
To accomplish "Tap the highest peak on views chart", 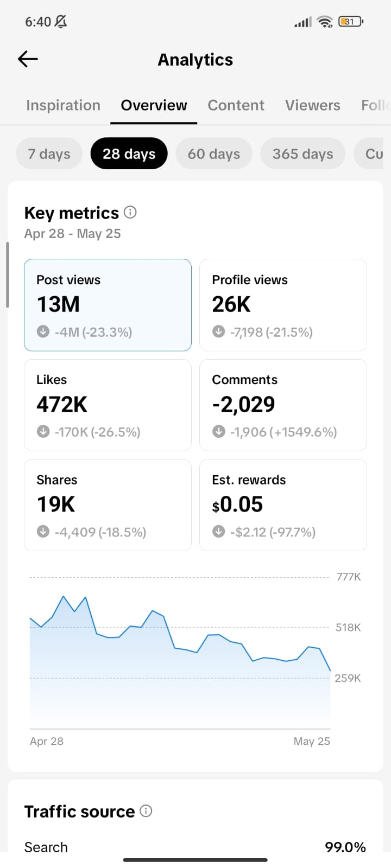I will pos(64,597).
